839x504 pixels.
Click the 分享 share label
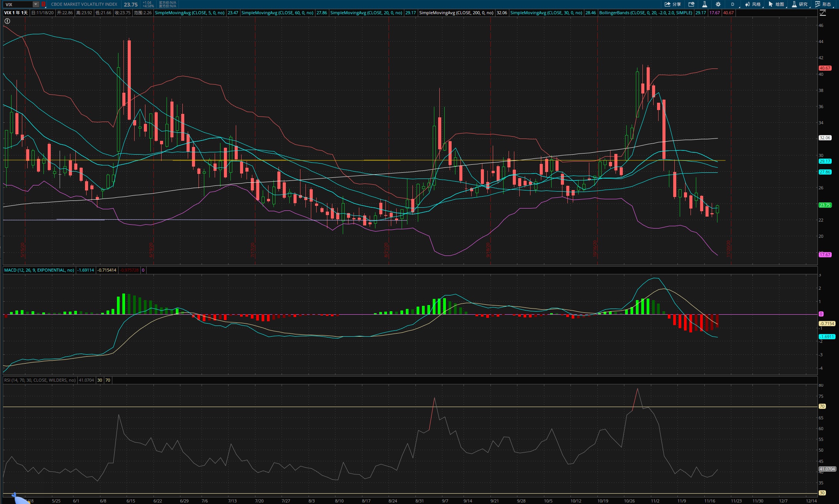click(677, 4)
